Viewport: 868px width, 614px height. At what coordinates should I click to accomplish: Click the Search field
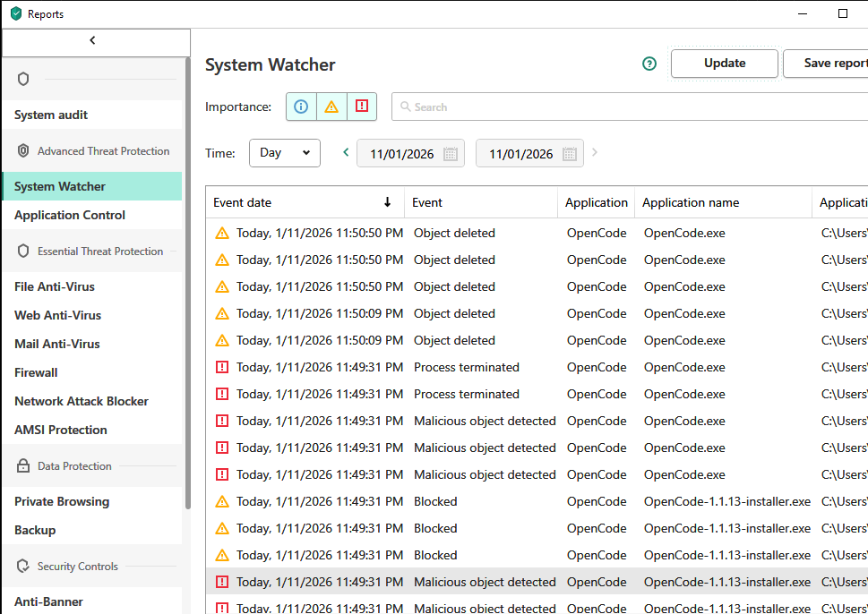click(x=630, y=107)
